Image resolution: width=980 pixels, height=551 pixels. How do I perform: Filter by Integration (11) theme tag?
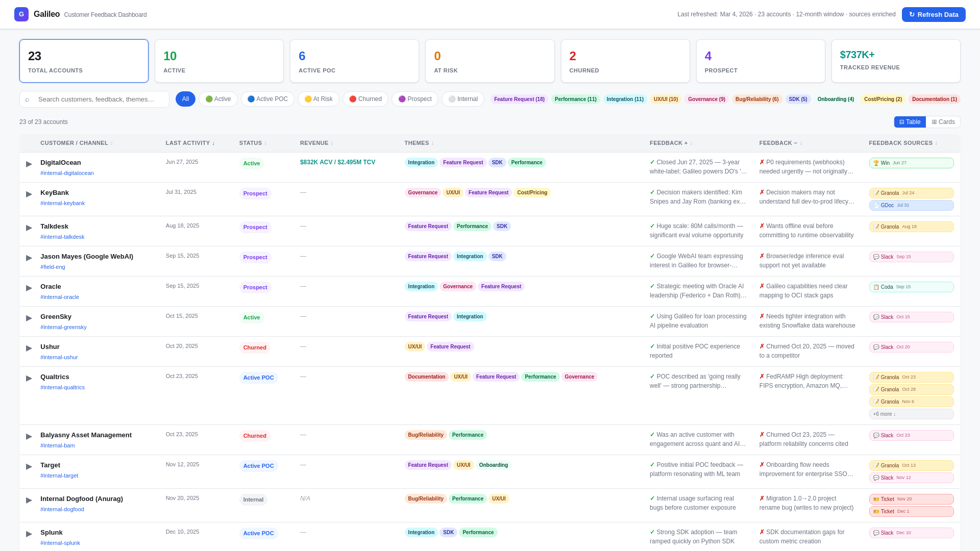click(x=625, y=99)
